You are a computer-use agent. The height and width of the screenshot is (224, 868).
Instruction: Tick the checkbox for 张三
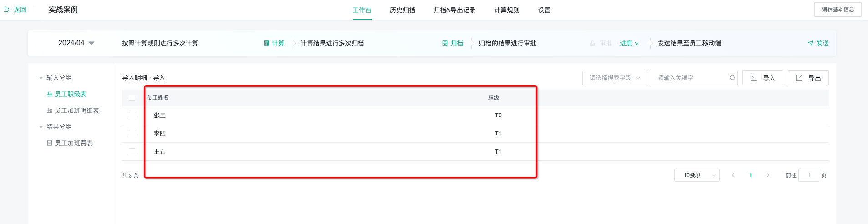point(132,115)
